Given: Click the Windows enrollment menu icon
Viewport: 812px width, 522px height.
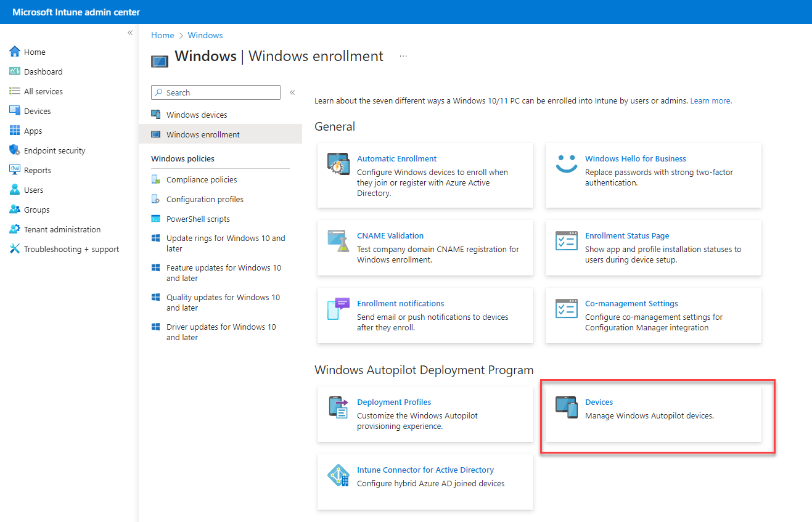Looking at the screenshot, I should (x=156, y=134).
